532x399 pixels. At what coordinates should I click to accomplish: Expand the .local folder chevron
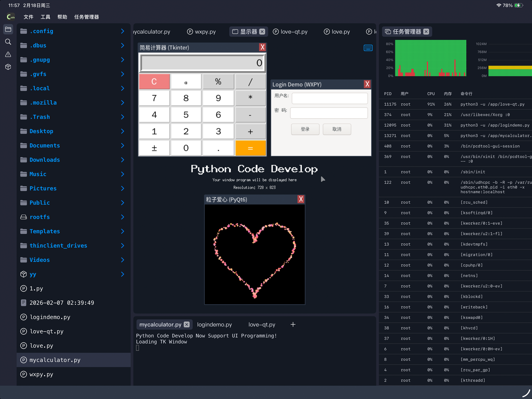(123, 88)
